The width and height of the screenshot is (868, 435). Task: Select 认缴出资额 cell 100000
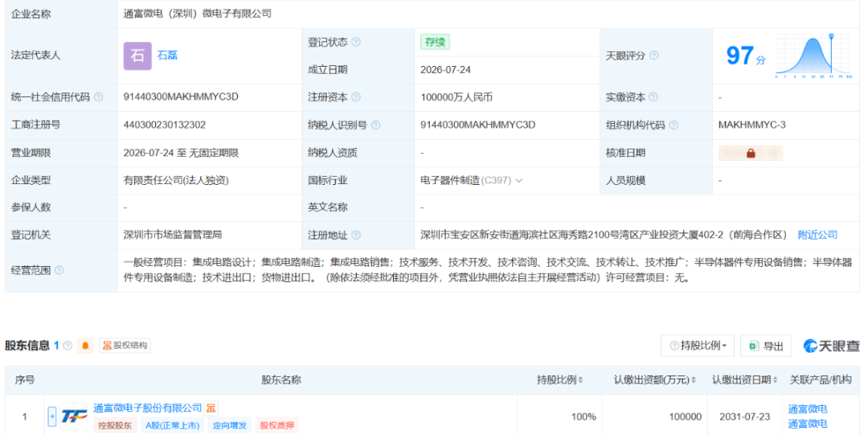point(686,417)
